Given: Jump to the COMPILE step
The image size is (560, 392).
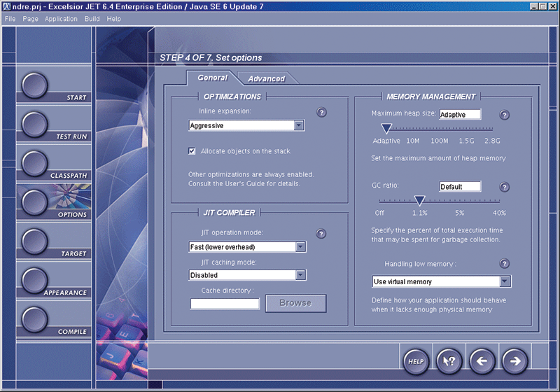Looking at the screenshot, I should coord(35,320).
